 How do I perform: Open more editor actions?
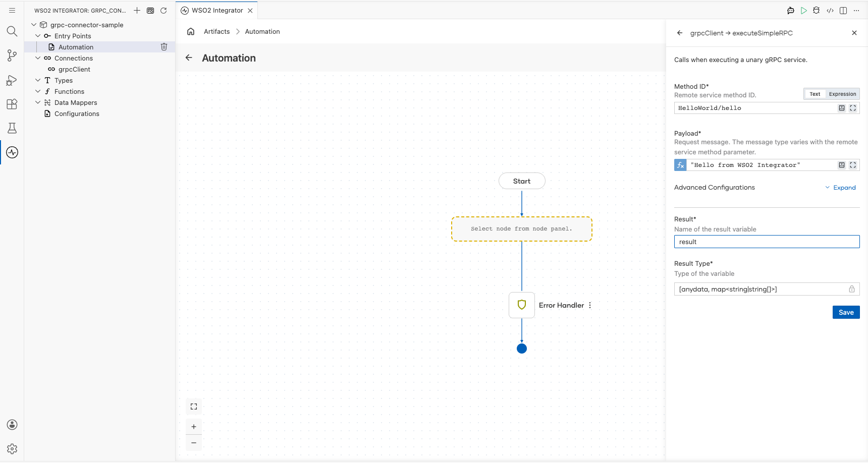pos(856,10)
